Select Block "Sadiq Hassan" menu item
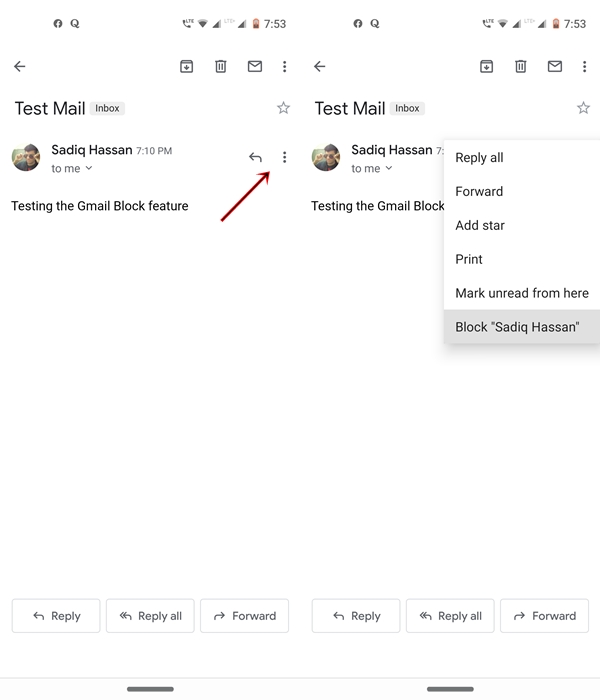This screenshot has height=700, width=600. (522, 327)
